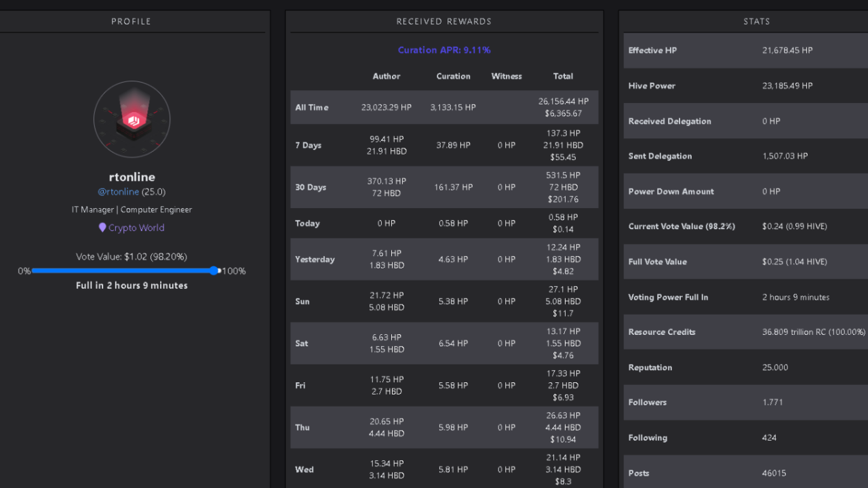The image size is (868, 488).
Task: Click the Resource Credits stat label
Action: pos(662,332)
